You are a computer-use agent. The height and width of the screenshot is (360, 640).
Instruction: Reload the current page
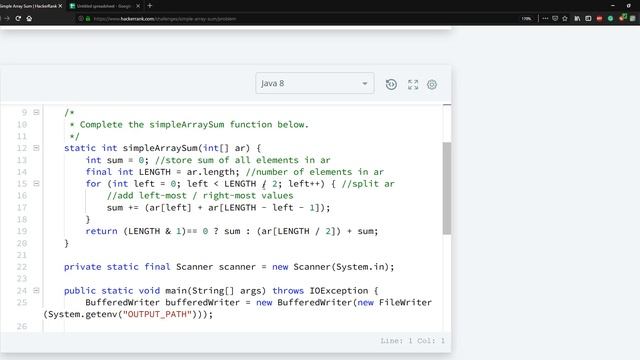pos(18,18)
